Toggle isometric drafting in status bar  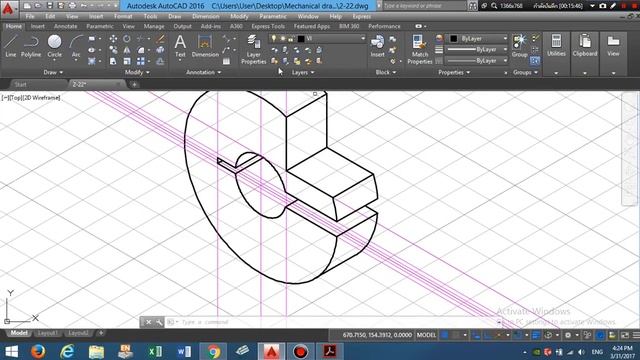[x=498, y=335]
